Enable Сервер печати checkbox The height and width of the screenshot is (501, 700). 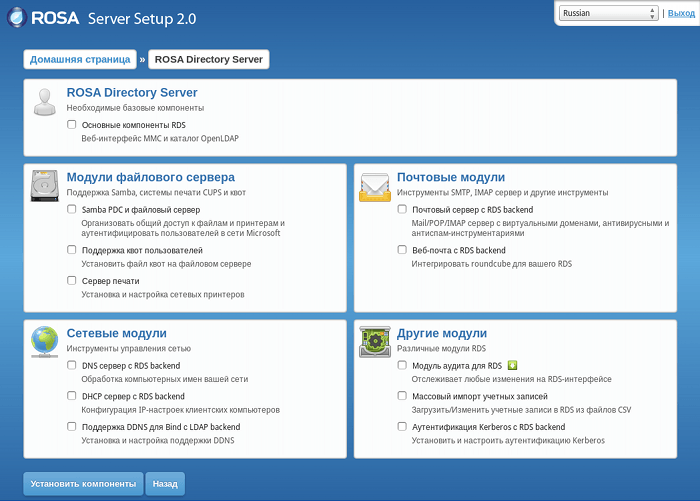point(71,280)
